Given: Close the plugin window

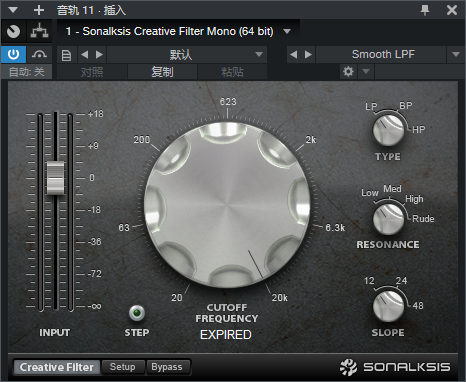Looking at the screenshot, I should pyautogui.click(x=452, y=10).
